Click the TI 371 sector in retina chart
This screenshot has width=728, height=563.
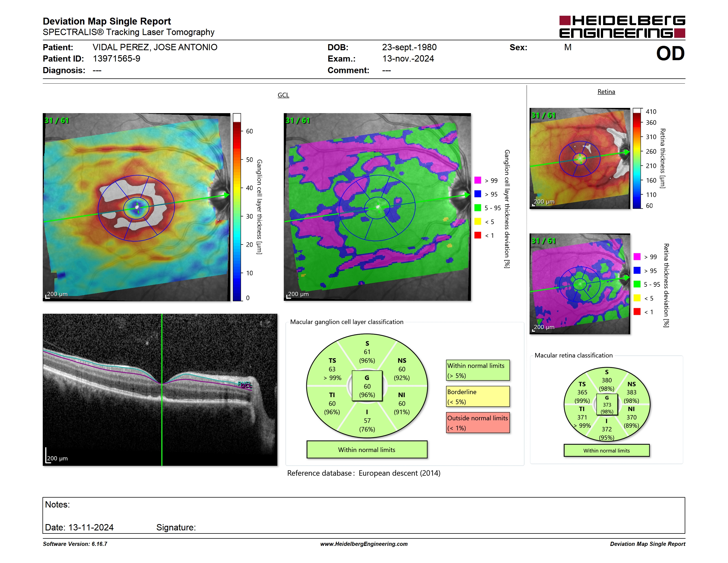[582, 417]
